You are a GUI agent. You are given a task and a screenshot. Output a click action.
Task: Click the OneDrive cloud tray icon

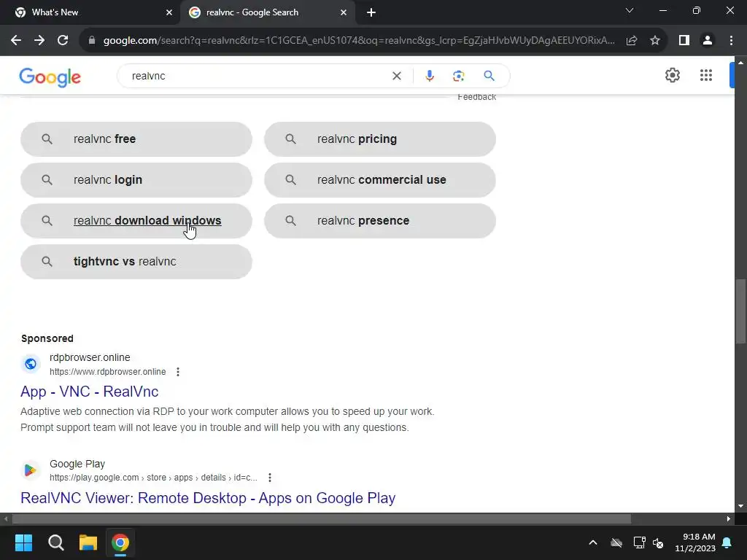[x=616, y=542]
